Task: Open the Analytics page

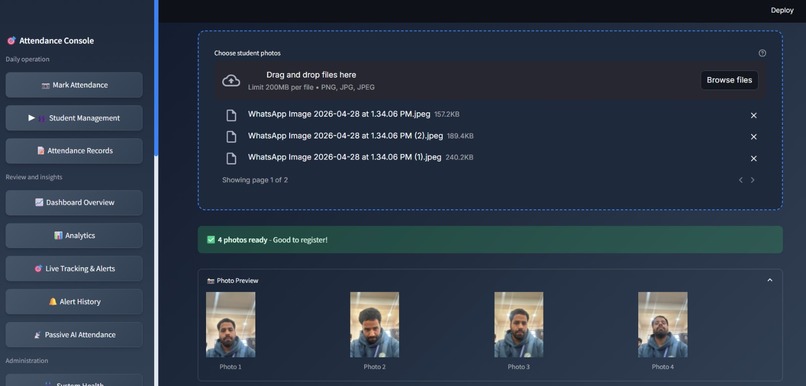Action: coord(74,235)
